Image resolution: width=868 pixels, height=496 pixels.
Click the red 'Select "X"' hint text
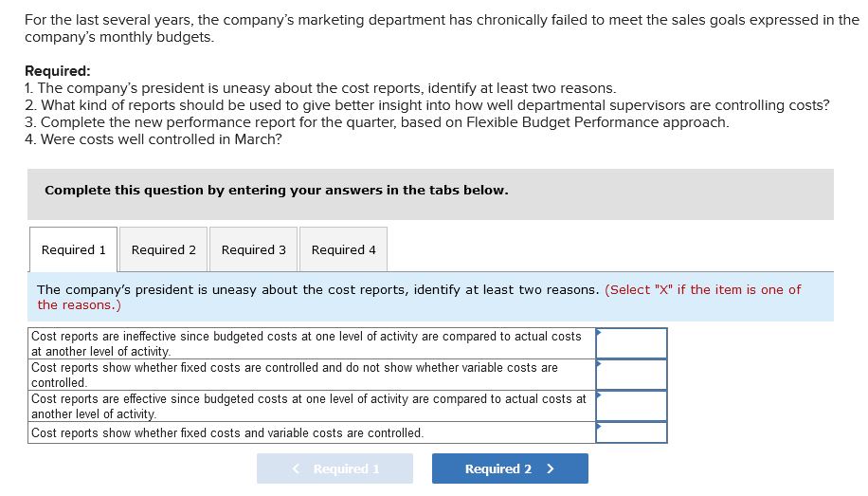702,290
